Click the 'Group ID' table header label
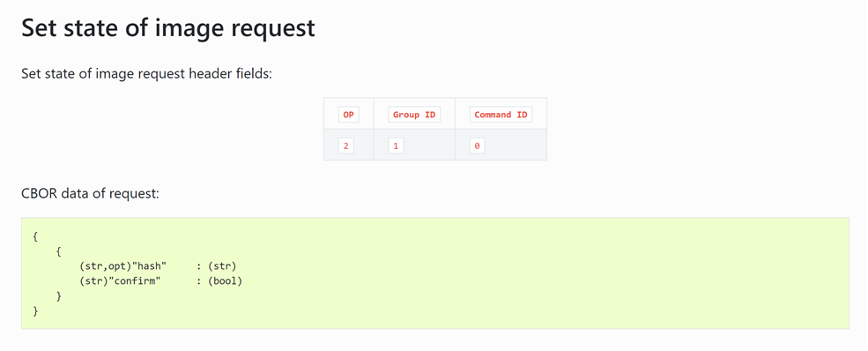The height and width of the screenshot is (351, 868). click(x=414, y=115)
